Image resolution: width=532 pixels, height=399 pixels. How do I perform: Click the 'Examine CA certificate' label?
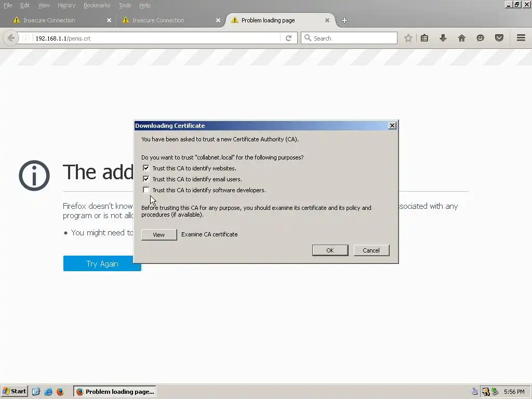[209, 234]
